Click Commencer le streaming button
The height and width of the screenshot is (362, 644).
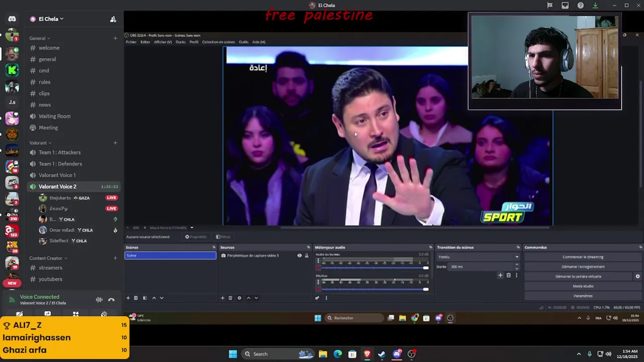click(583, 257)
